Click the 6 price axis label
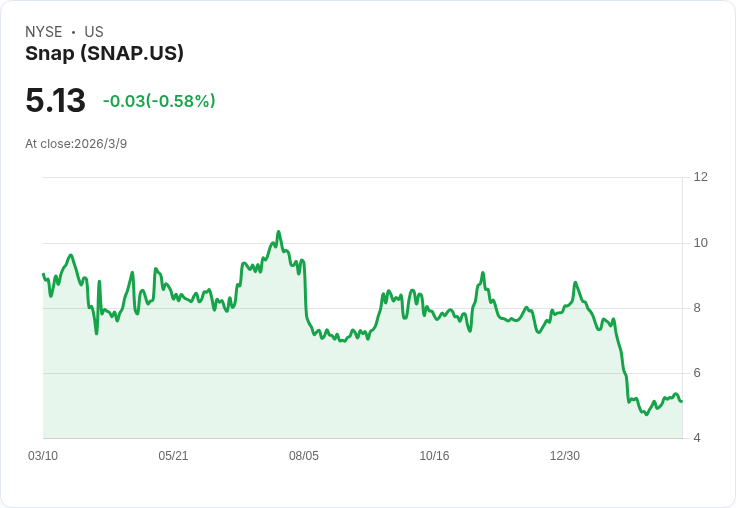This screenshot has width=736, height=508. [697, 373]
